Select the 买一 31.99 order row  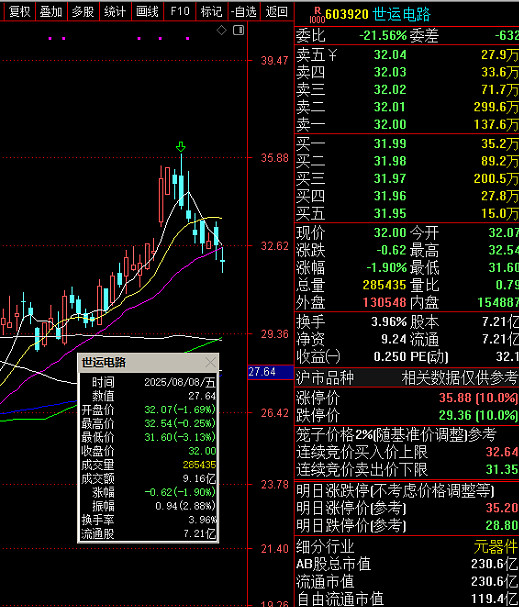(x=407, y=144)
